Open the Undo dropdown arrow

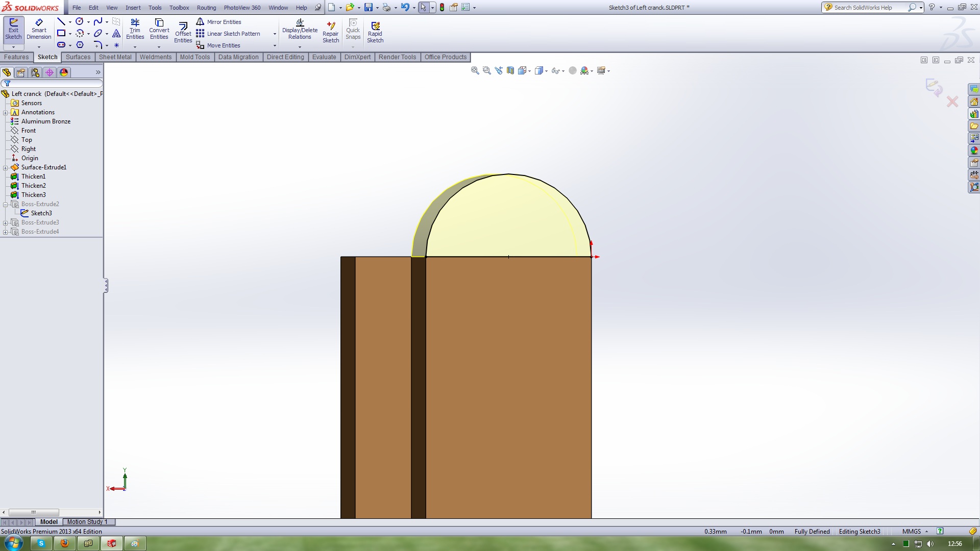coord(414,8)
